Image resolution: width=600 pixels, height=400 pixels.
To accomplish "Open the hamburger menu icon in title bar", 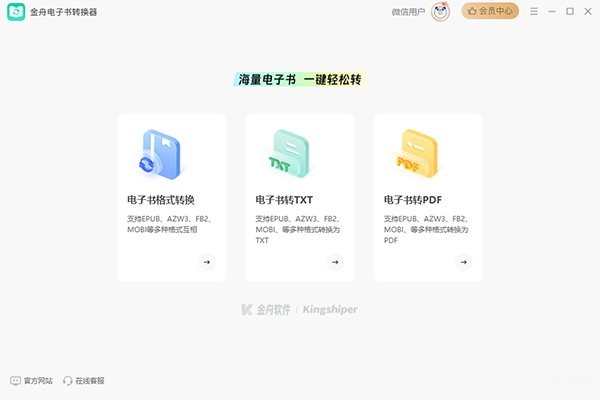I will (534, 11).
